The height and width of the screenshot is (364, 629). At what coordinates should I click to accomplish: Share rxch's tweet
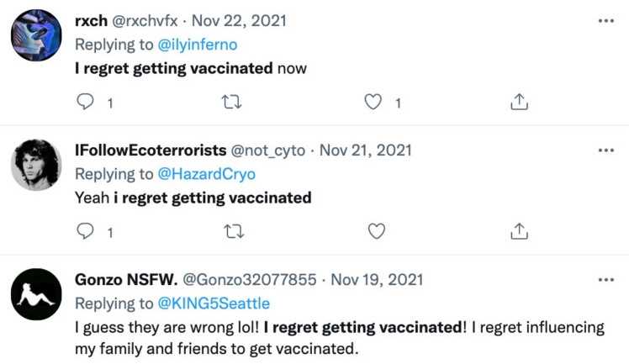pos(520,103)
